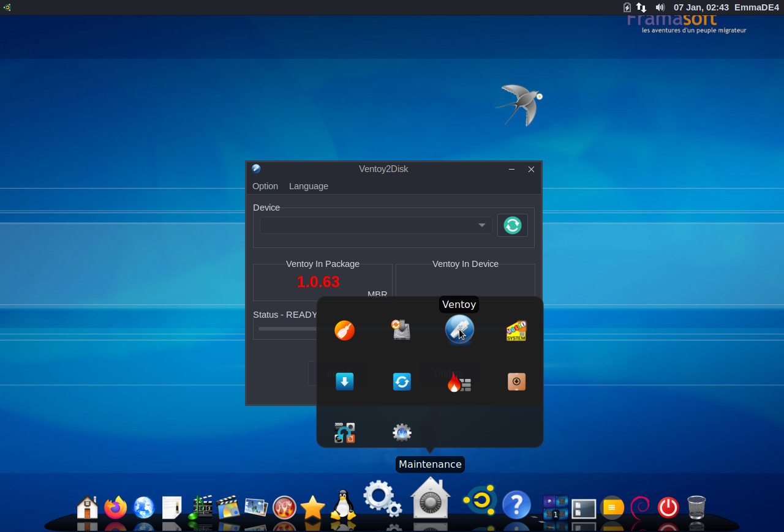
Task: Click the battery tray icon
Action: pyautogui.click(x=627, y=7)
